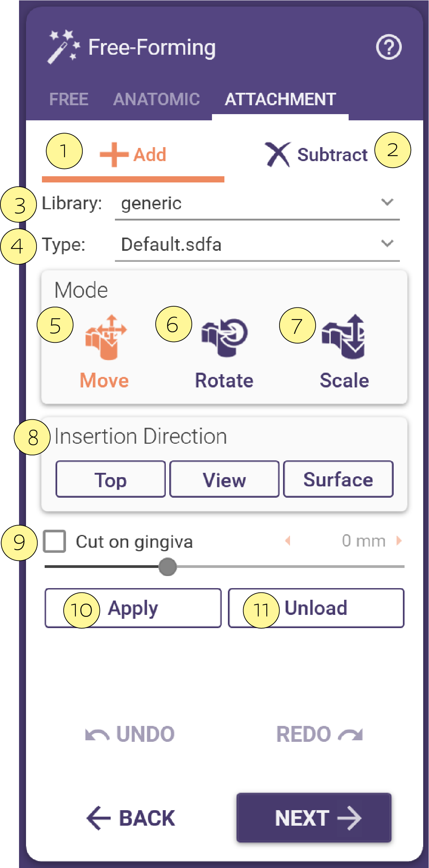
Task: Open the Library generic dropdown
Action: (x=257, y=204)
